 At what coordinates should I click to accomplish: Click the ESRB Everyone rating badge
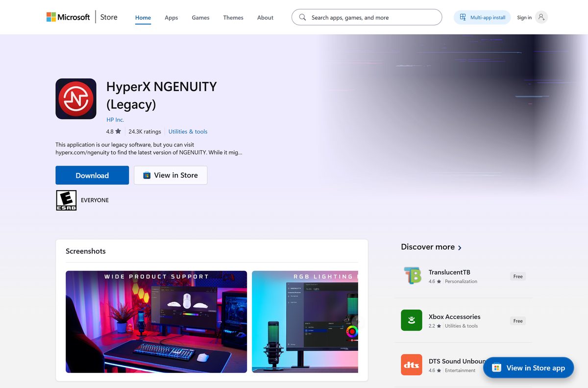pos(66,200)
